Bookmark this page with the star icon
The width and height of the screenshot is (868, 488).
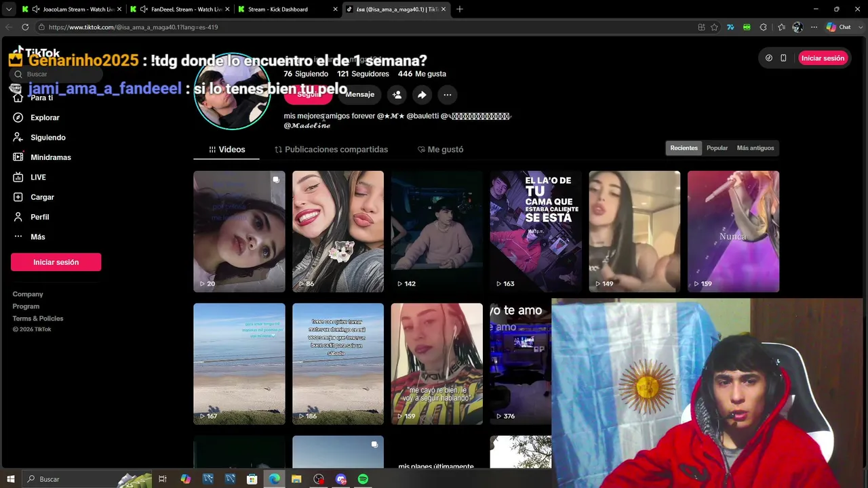(714, 27)
